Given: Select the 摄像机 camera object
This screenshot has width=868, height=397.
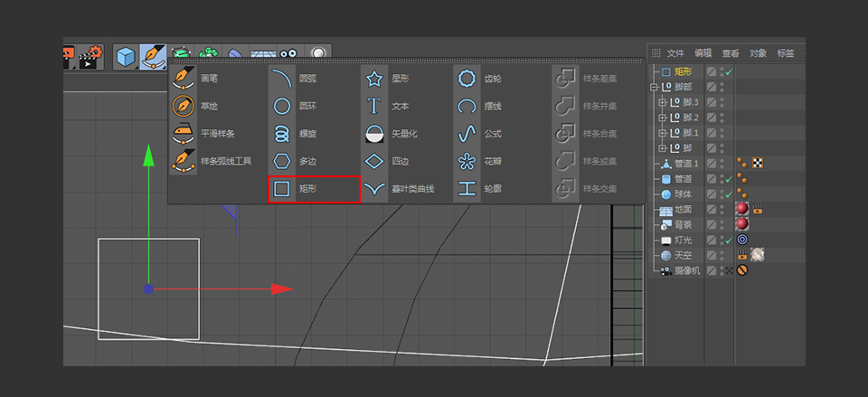Looking at the screenshot, I should (x=687, y=271).
